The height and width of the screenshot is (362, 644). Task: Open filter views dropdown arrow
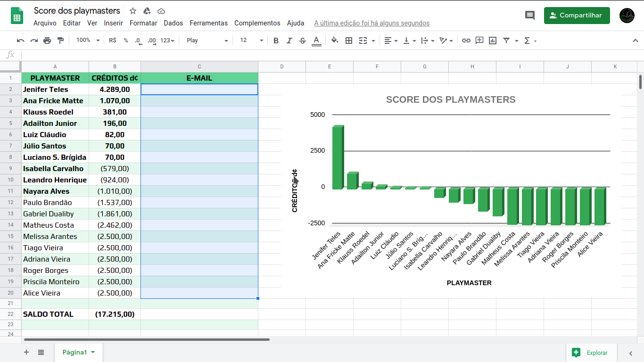click(517, 41)
